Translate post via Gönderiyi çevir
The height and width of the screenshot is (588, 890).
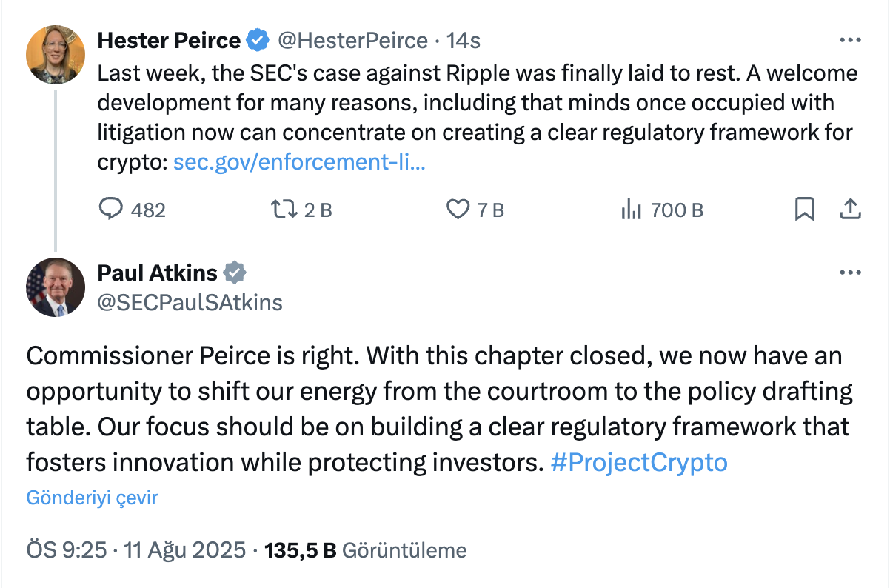click(92, 498)
